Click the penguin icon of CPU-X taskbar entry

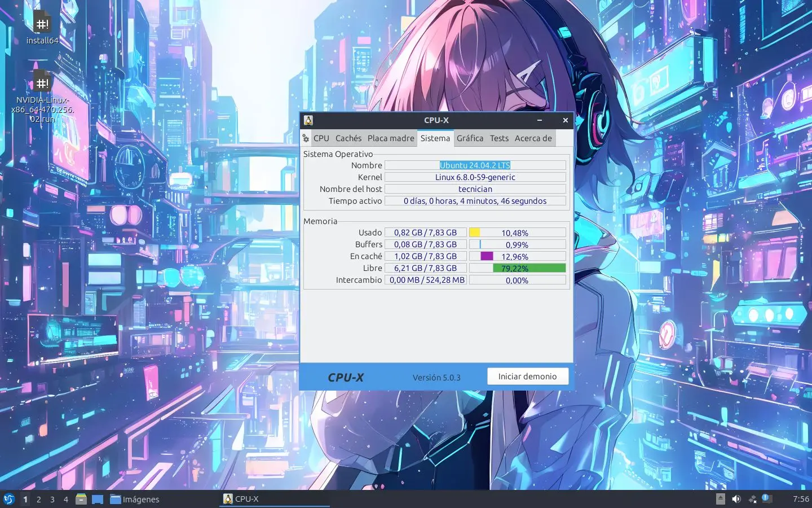click(228, 499)
